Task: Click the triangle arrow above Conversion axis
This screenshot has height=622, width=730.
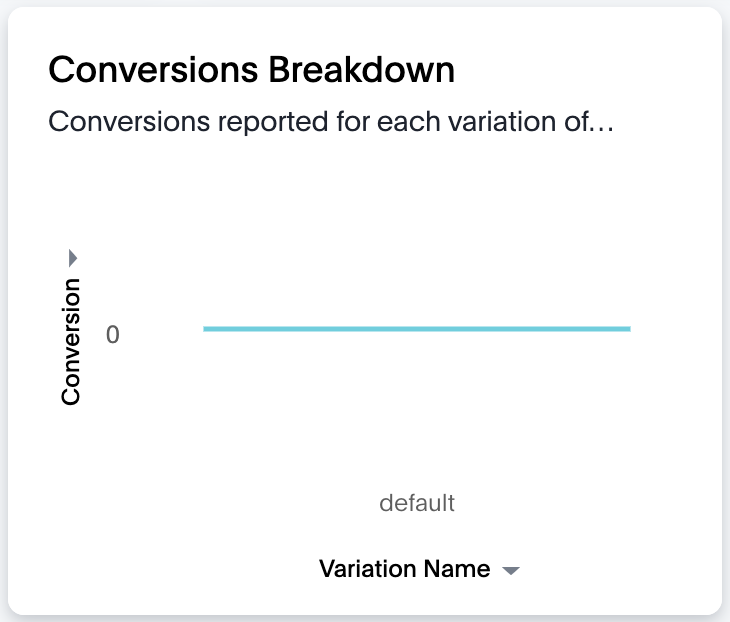Action: [73, 258]
